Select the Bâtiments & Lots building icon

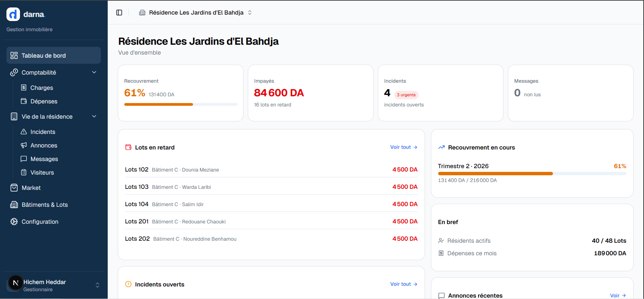coord(14,205)
